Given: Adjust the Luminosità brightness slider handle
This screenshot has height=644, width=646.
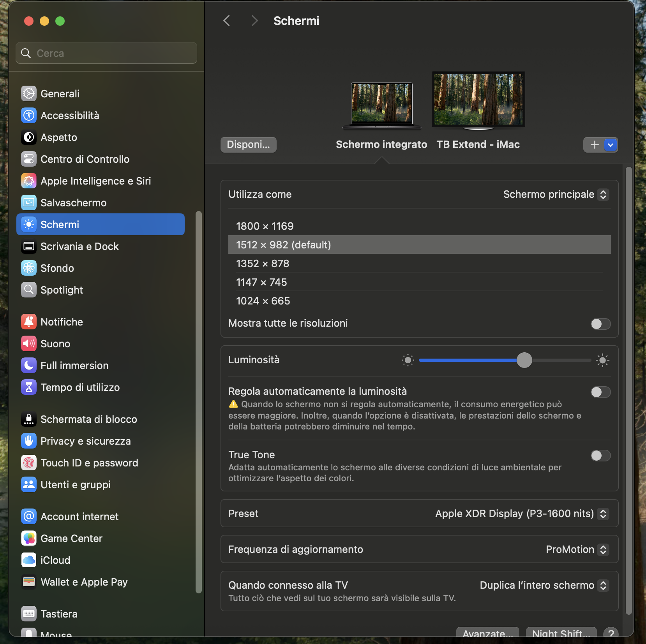Looking at the screenshot, I should 524,360.
